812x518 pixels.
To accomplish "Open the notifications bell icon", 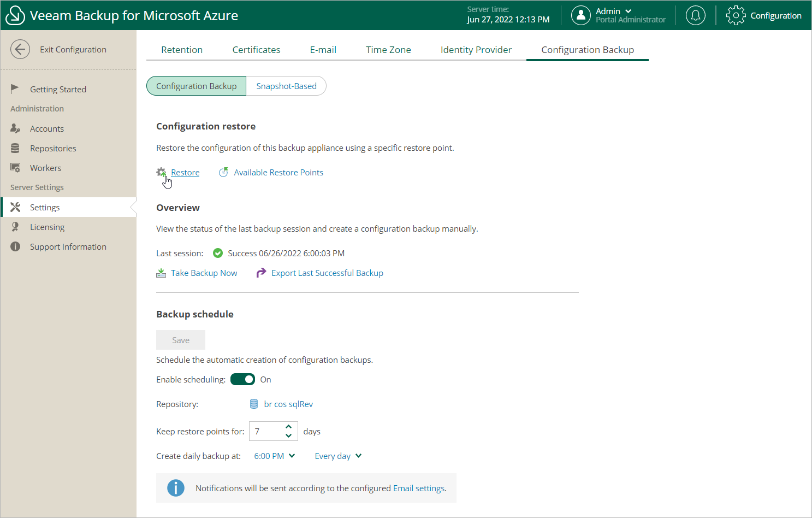I will click(696, 15).
